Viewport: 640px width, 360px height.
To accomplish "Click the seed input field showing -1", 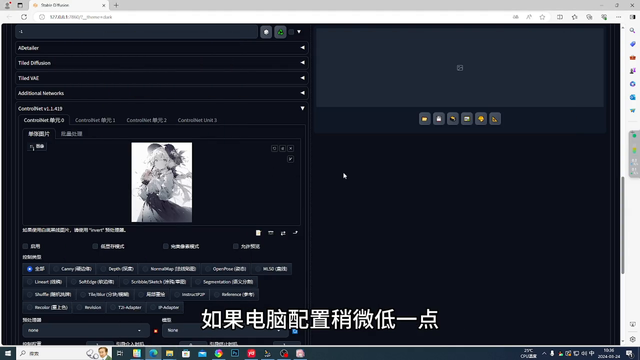I will [136, 32].
